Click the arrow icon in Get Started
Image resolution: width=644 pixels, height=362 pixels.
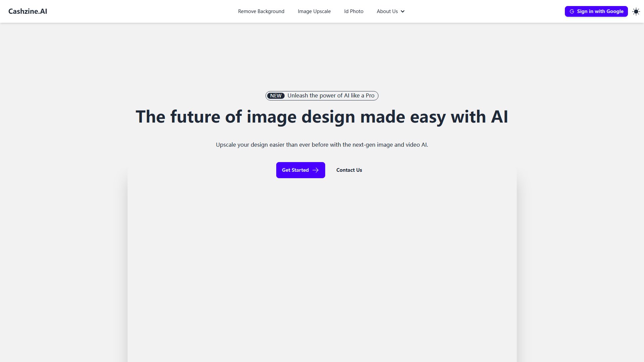pyautogui.click(x=315, y=170)
